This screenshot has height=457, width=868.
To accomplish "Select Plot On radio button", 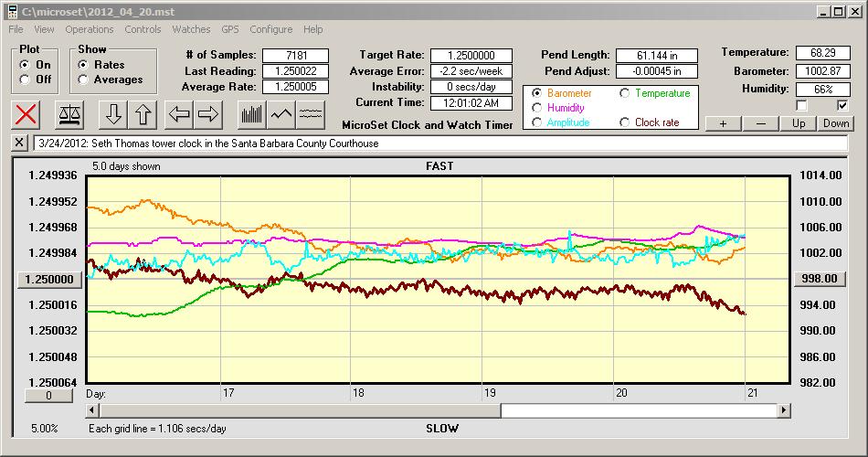I will click(x=25, y=65).
